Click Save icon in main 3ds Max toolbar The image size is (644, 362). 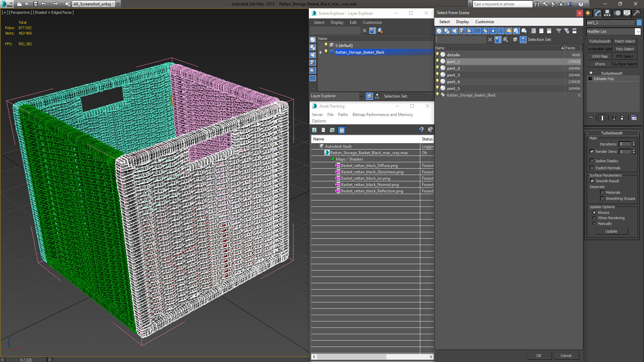(x=36, y=4)
